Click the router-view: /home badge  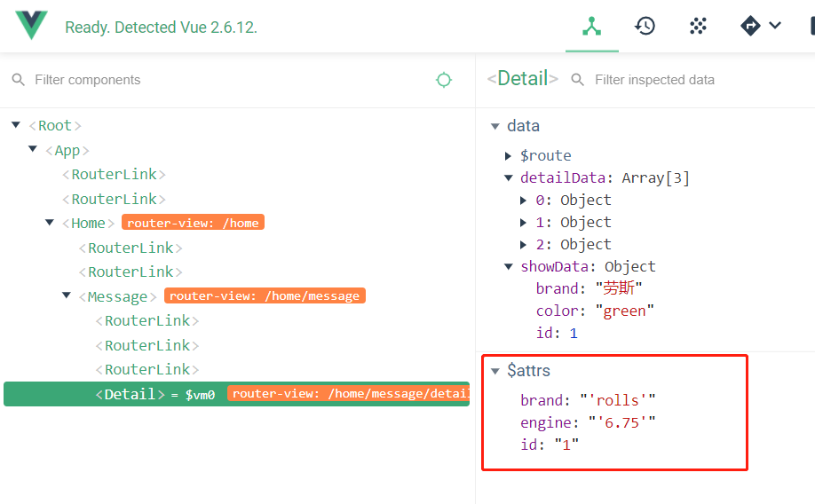(193, 223)
